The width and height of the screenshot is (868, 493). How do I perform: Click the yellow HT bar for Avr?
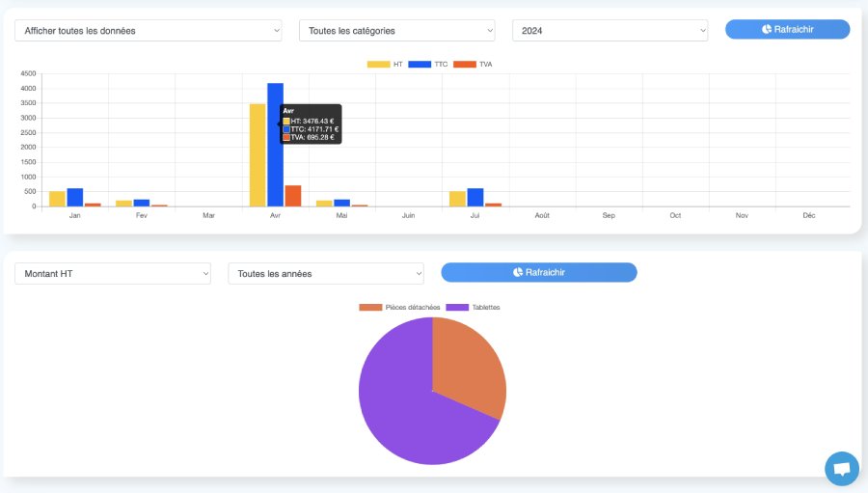[x=258, y=164]
